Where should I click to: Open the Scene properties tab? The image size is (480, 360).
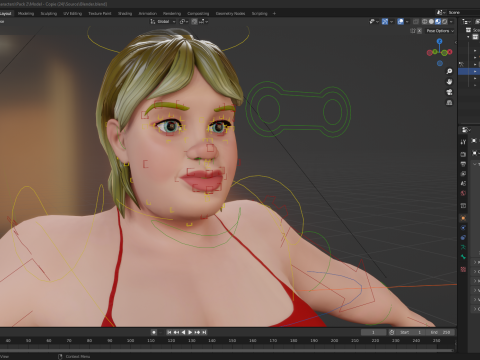tap(463, 183)
